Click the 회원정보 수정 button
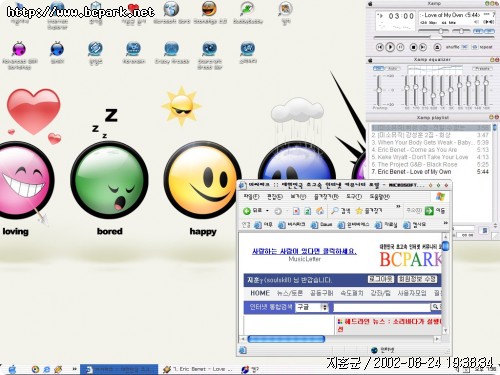This screenshot has height=375, width=500. point(417,279)
